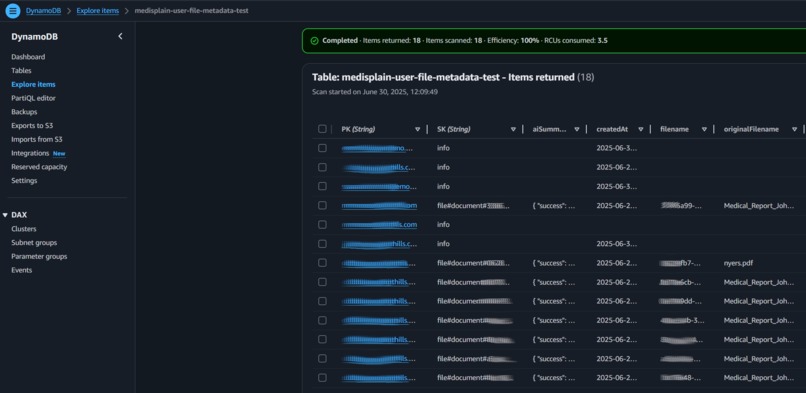Collapse the DAX section triangle

pos(5,215)
